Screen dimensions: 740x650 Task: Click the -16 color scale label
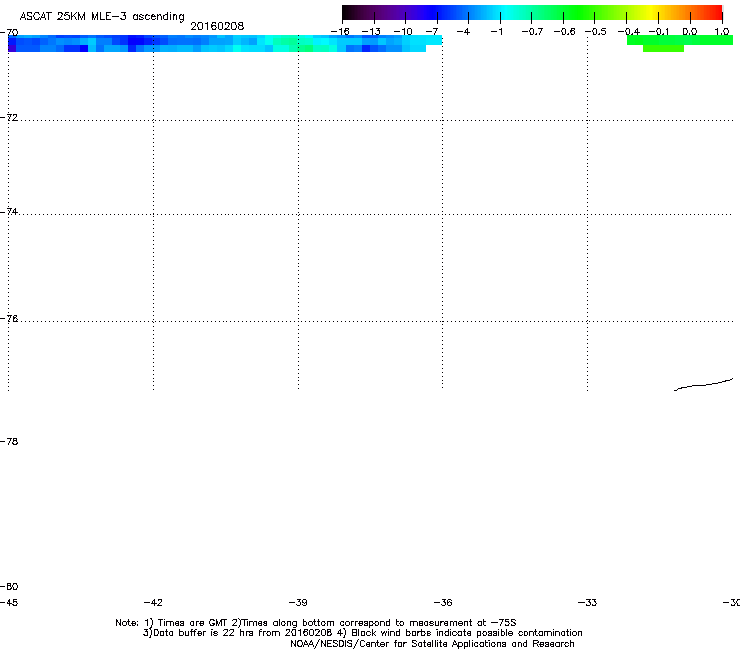340,32
